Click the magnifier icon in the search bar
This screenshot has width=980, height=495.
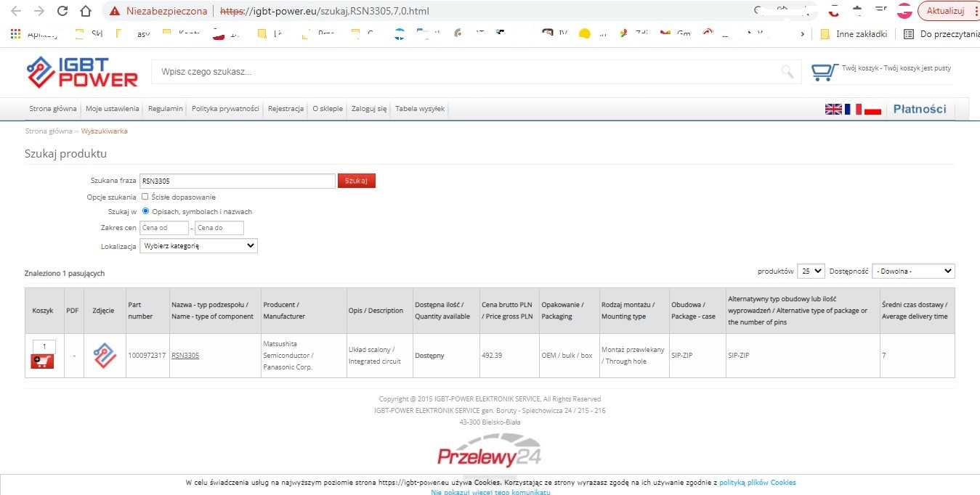tap(787, 71)
